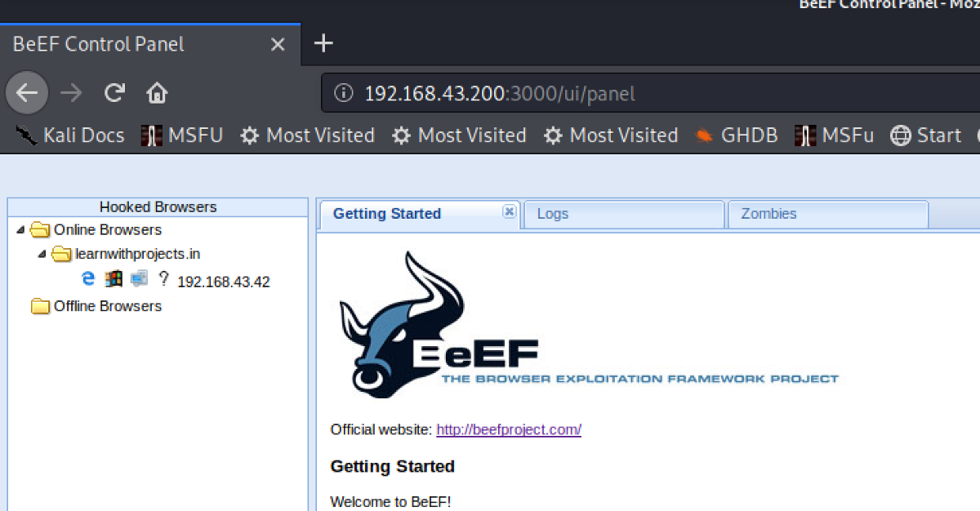This screenshot has width=980, height=511.
Task: Select the BeEF Control Panel browser tab
Action: click(x=150, y=44)
